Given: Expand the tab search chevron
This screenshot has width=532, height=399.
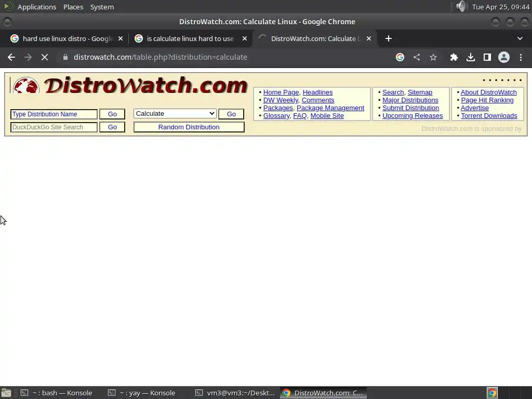Looking at the screenshot, I should coord(520,38).
